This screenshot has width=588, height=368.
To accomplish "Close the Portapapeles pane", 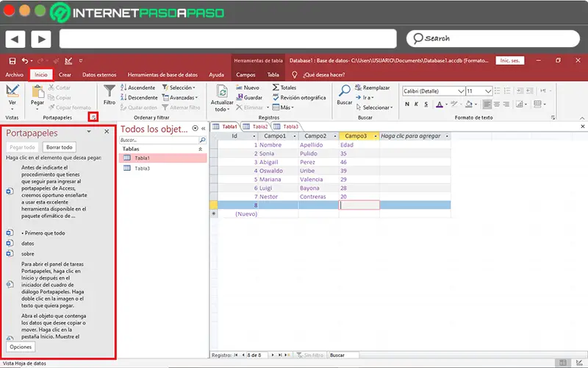I will (x=107, y=132).
